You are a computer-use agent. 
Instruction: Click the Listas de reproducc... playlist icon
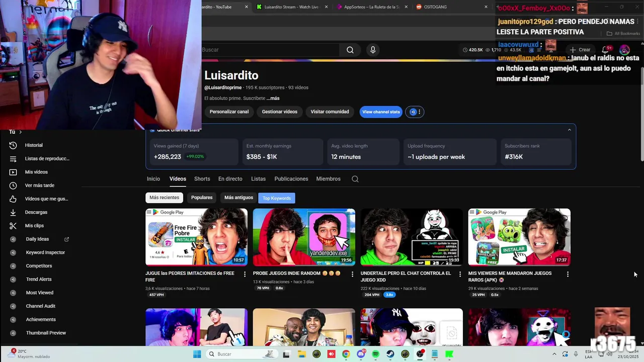pyautogui.click(x=13, y=159)
